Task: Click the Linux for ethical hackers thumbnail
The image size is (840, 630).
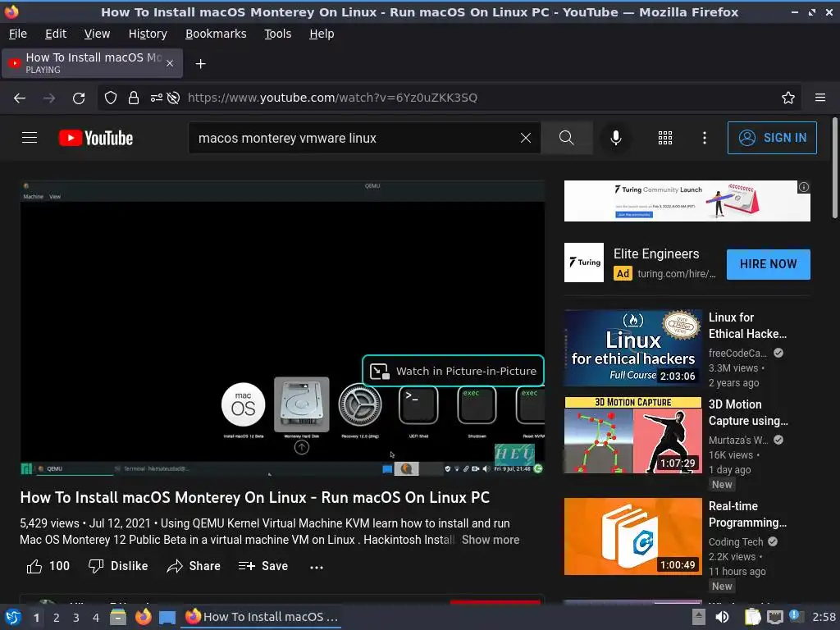Action: (632, 348)
